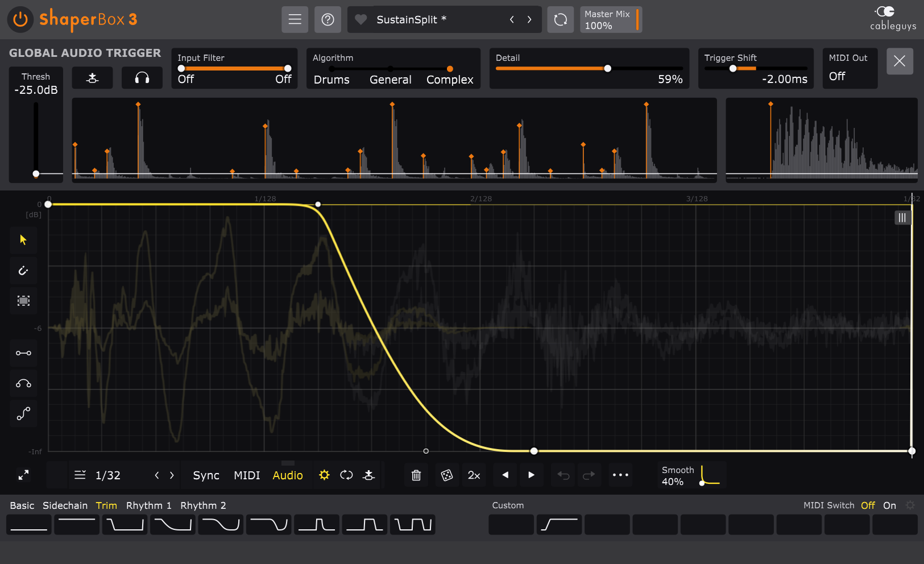924x564 pixels.
Task: Open the cableguys logo link
Action: click(x=893, y=18)
